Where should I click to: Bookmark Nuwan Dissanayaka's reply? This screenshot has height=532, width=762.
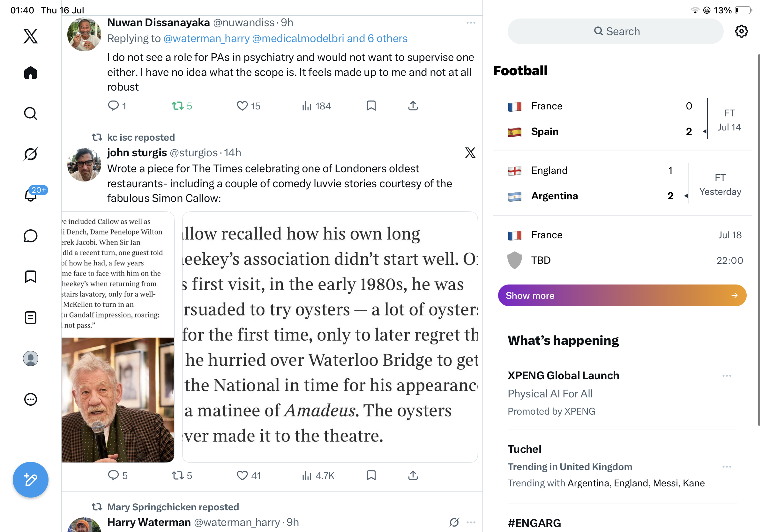pyautogui.click(x=371, y=106)
